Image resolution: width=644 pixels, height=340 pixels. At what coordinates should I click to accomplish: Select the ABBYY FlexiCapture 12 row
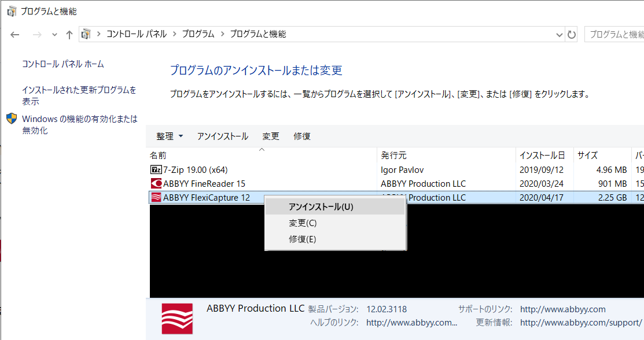point(396,198)
